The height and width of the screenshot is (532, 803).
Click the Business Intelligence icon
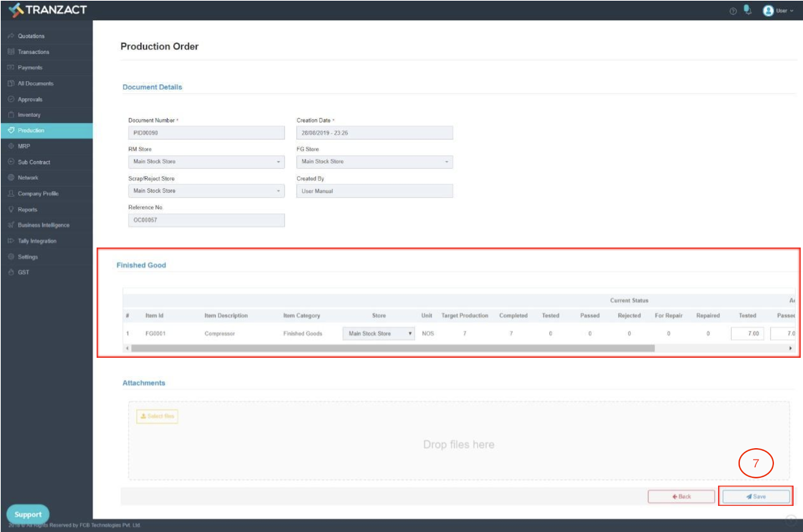[x=11, y=225]
